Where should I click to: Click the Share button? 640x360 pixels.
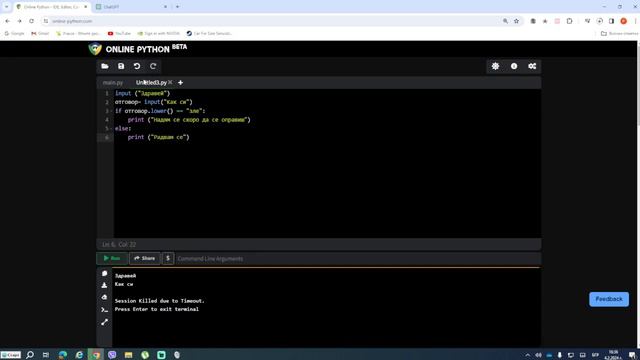144,258
